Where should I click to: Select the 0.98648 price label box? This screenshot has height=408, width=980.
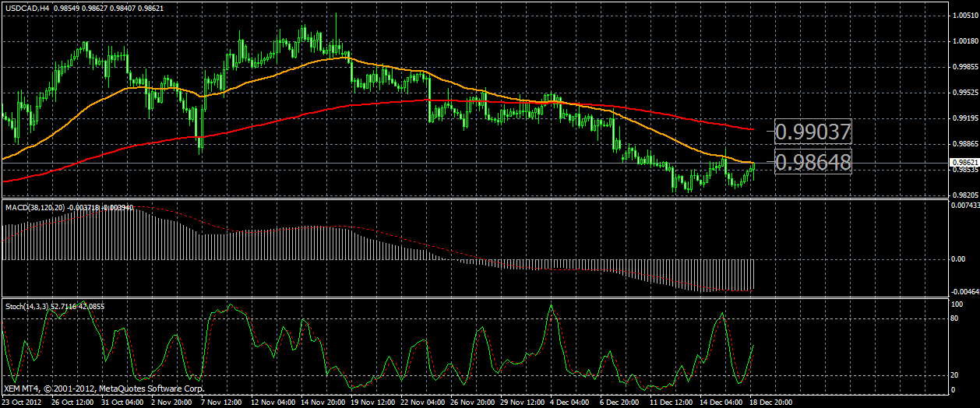click(x=813, y=161)
